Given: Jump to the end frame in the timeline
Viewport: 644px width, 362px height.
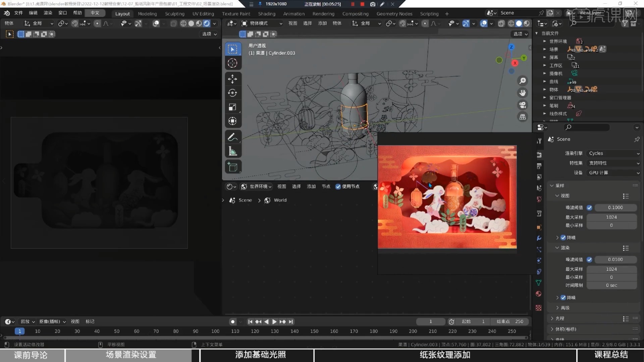Looking at the screenshot, I should pos(291,322).
